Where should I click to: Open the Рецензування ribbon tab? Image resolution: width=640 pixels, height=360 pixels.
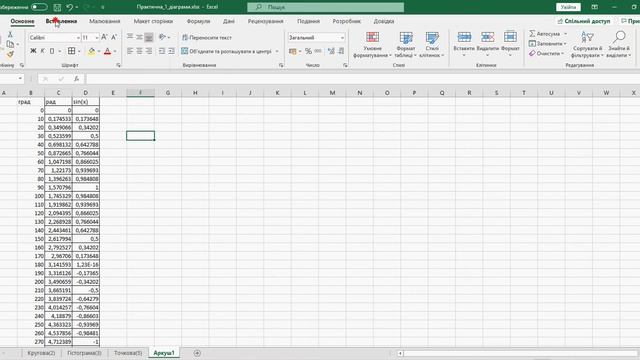265,21
